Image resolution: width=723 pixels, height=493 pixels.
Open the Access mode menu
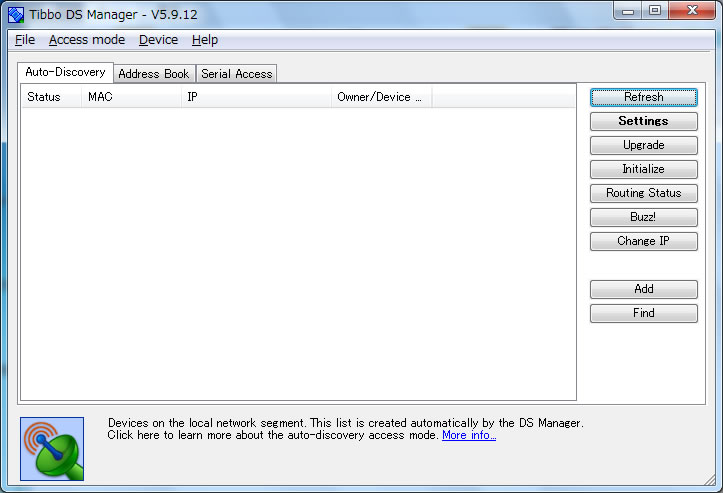(x=87, y=40)
